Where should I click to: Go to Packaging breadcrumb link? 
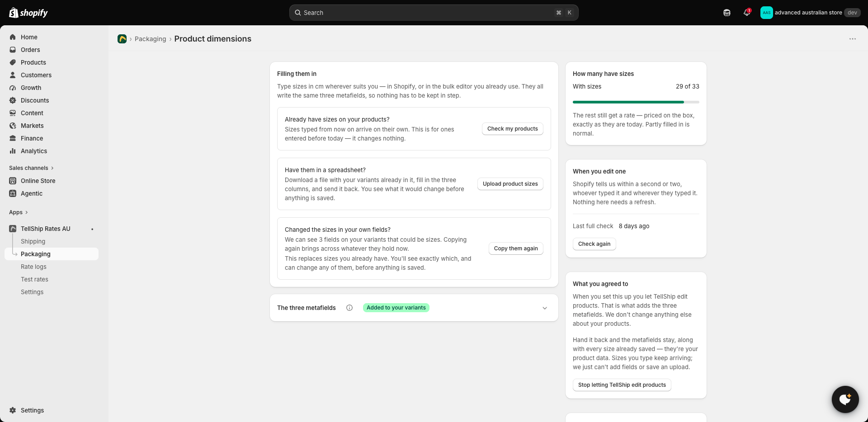(151, 39)
